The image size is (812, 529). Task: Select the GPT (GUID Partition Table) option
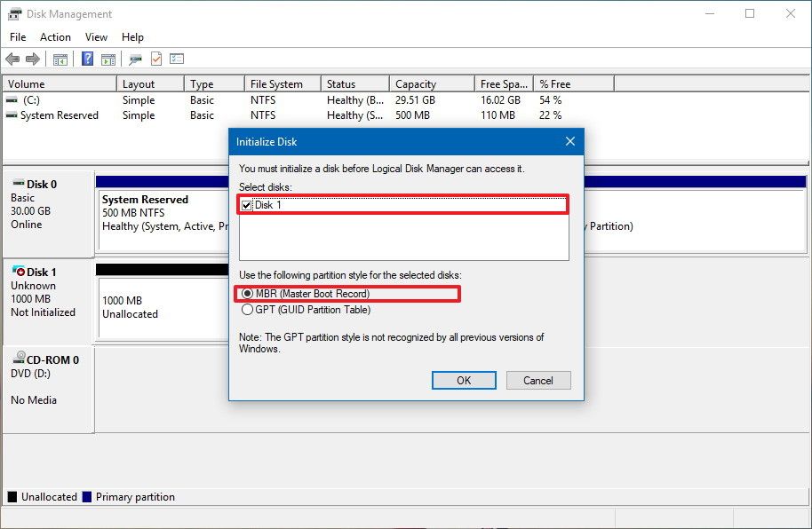(x=246, y=309)
